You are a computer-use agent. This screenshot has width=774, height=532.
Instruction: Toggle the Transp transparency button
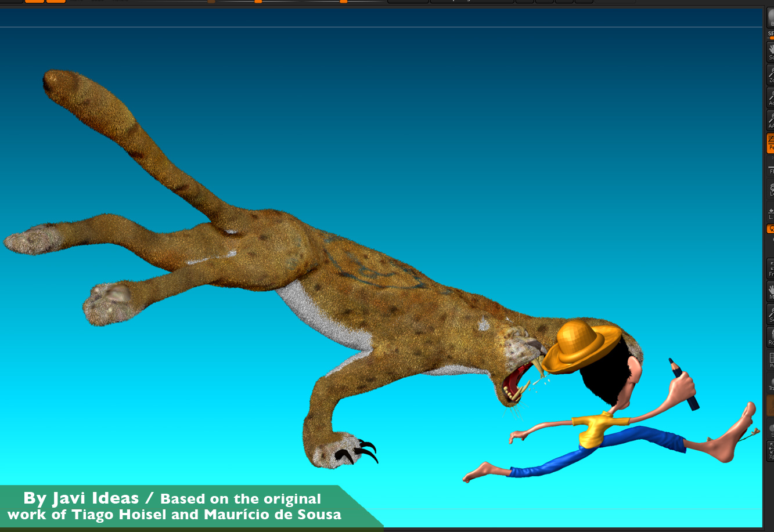771,382
